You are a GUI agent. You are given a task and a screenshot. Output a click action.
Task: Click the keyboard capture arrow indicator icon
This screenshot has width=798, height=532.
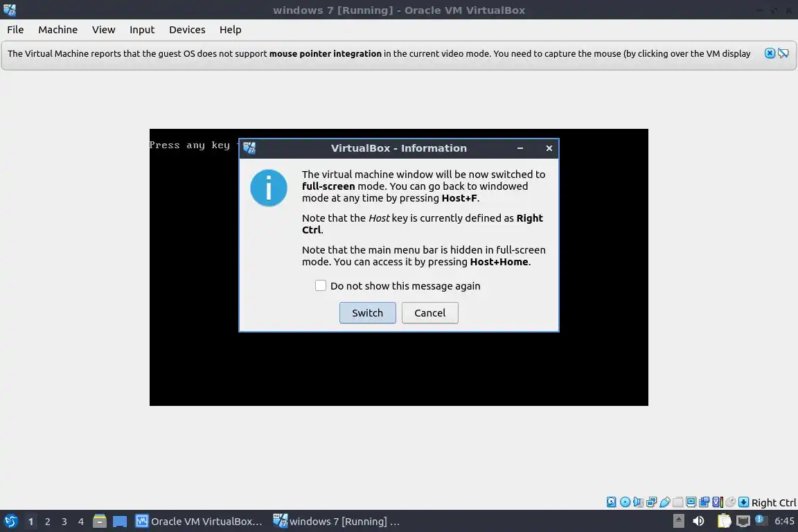point(743,502)
